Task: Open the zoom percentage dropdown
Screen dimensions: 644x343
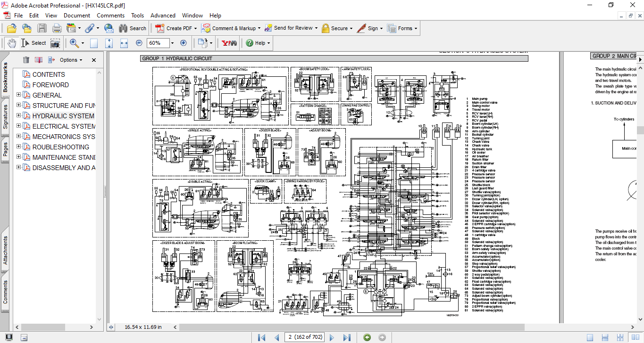Action: coord(172,43)
